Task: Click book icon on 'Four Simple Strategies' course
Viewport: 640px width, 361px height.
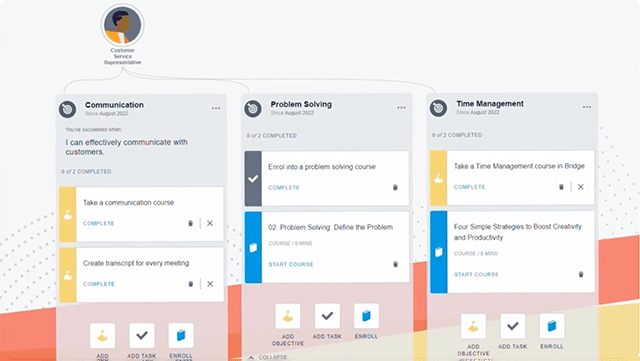Action: [x=439, y=252]
